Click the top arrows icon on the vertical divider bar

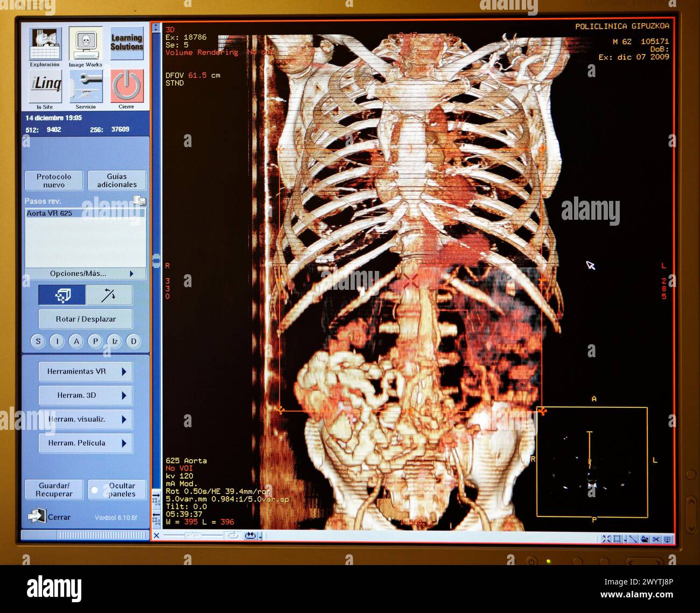click(x=156, y=28)
